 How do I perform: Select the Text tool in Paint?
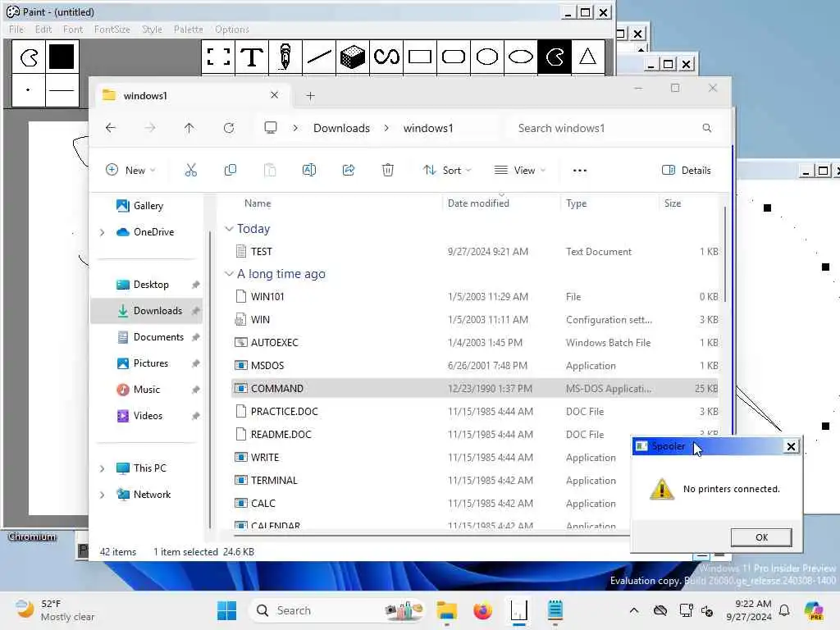tap(252, 57)
